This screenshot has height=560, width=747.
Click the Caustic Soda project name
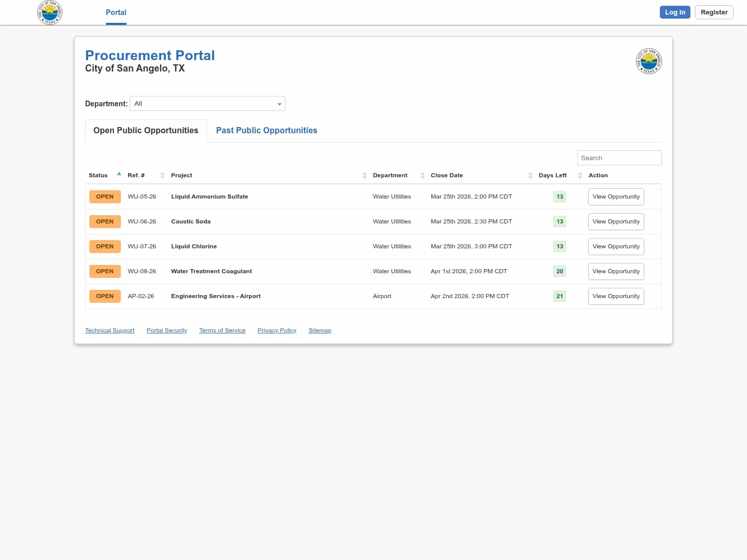coord(191,222)
